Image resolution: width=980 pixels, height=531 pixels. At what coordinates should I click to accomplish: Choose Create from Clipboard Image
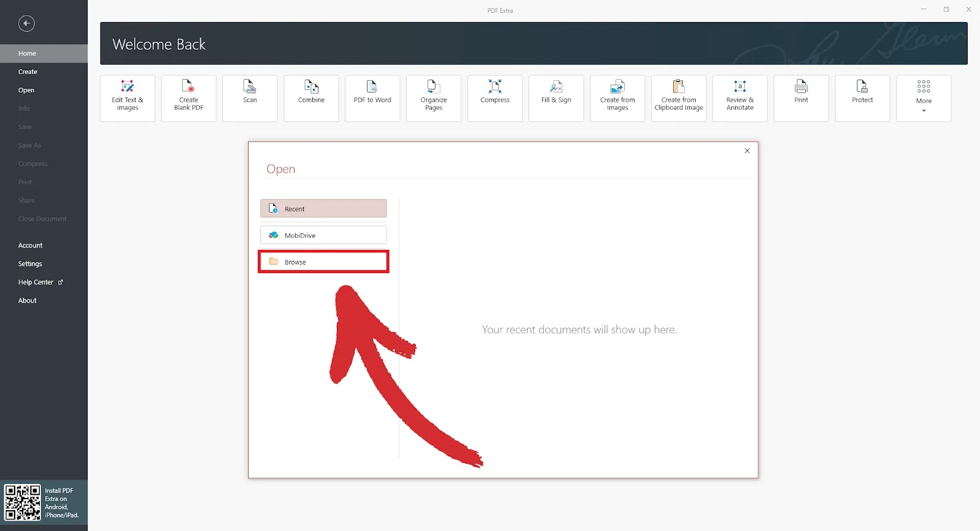(679, 98)
